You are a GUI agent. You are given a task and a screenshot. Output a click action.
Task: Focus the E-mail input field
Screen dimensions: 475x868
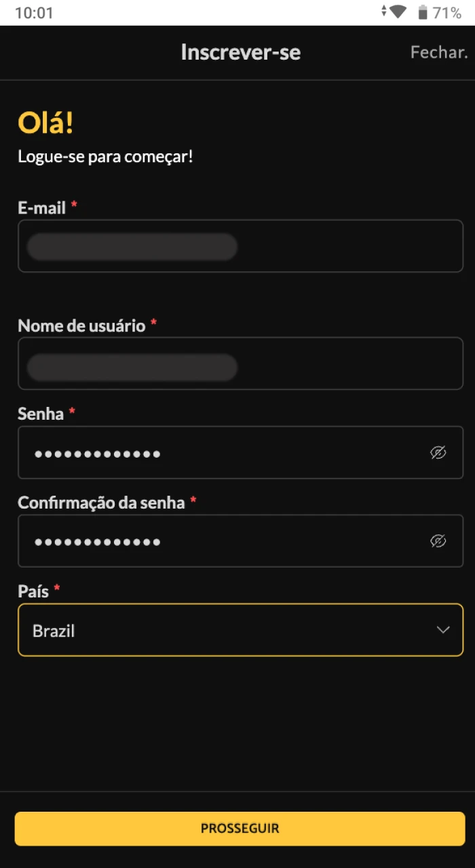240,246
